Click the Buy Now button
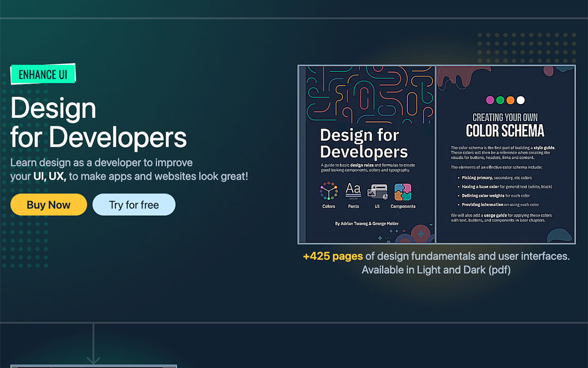 (x=49, y=204)
